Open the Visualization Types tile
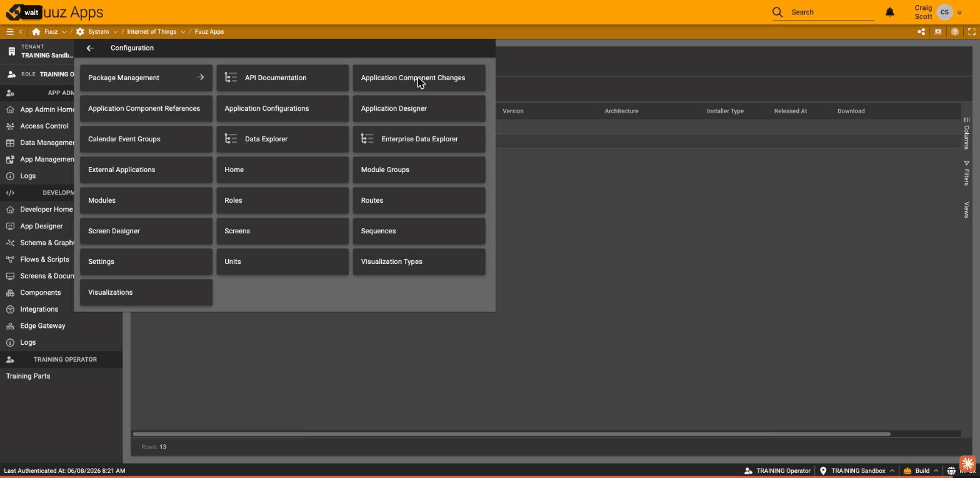 click(x=419, y=262)
